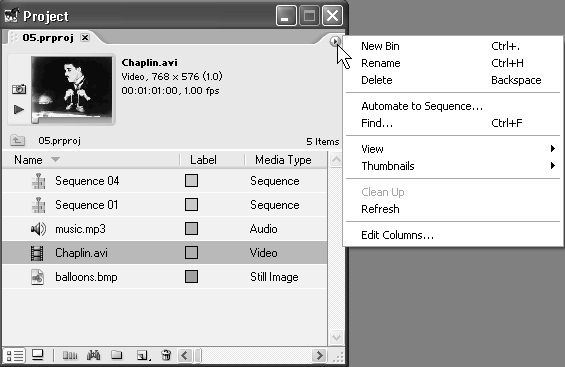Set poster frame with the camera icon
The height and width of the screenshot is (367, 565).
[19, 89]
